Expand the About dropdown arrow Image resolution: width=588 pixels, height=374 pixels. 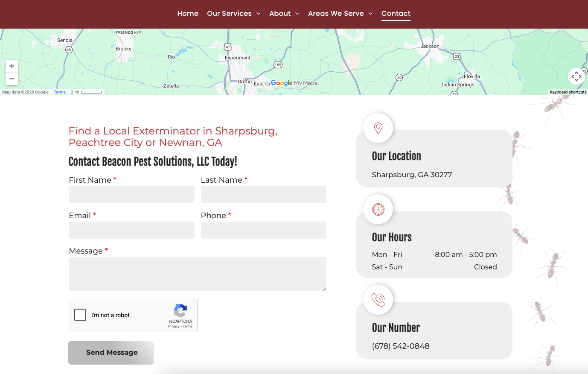[297, 14]
